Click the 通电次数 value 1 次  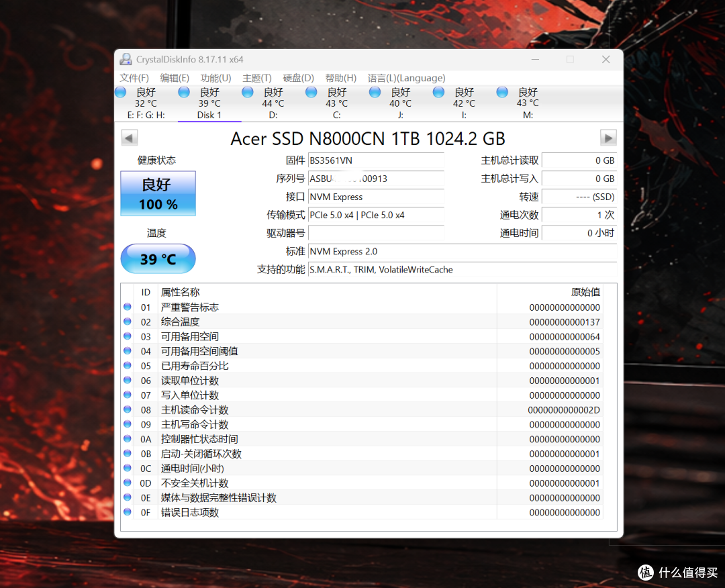579,215
